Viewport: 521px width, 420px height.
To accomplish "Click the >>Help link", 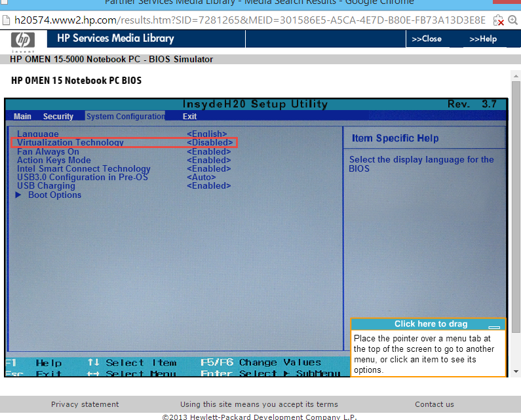I will coord(483,39).
